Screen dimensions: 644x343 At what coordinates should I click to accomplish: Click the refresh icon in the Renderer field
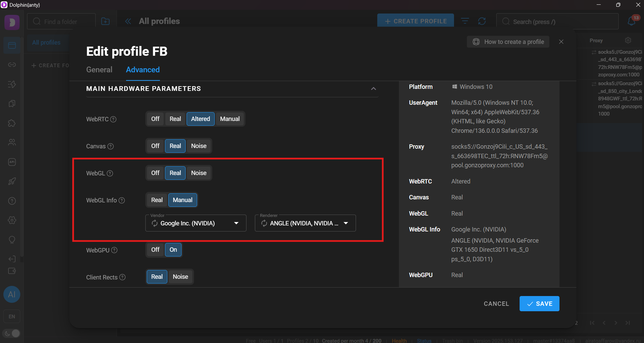(264, 223)
